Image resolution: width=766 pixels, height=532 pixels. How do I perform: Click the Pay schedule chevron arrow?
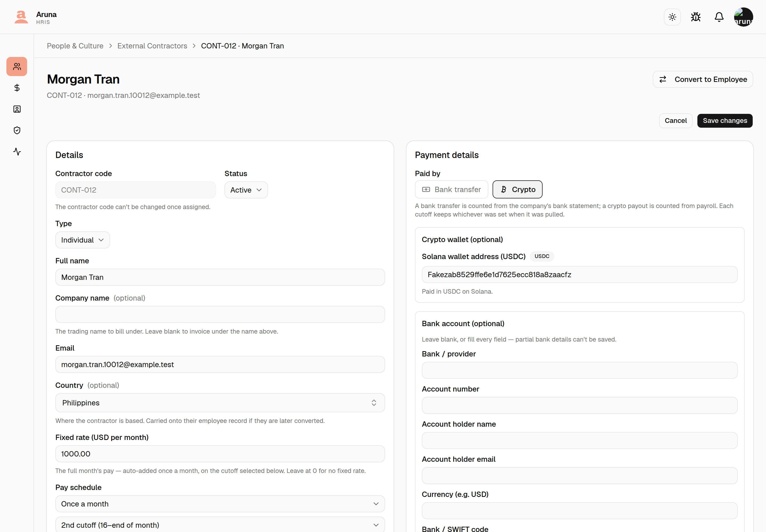click(x=376, y=504)
